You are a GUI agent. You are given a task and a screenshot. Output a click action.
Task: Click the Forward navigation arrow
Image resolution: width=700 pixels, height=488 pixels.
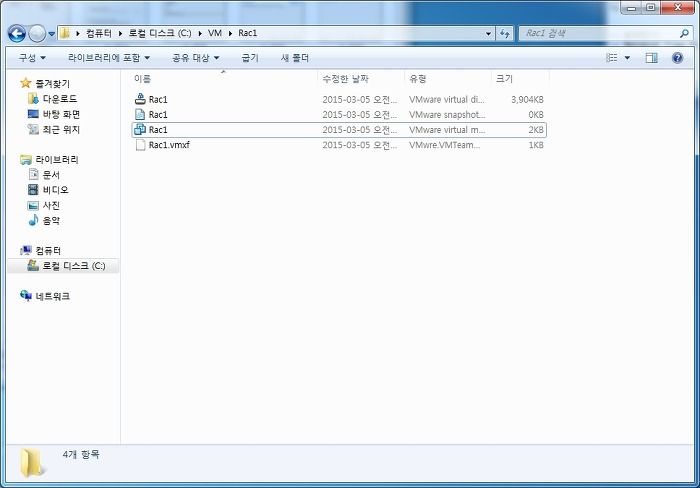pyautogui.click(x=37, y=33)
